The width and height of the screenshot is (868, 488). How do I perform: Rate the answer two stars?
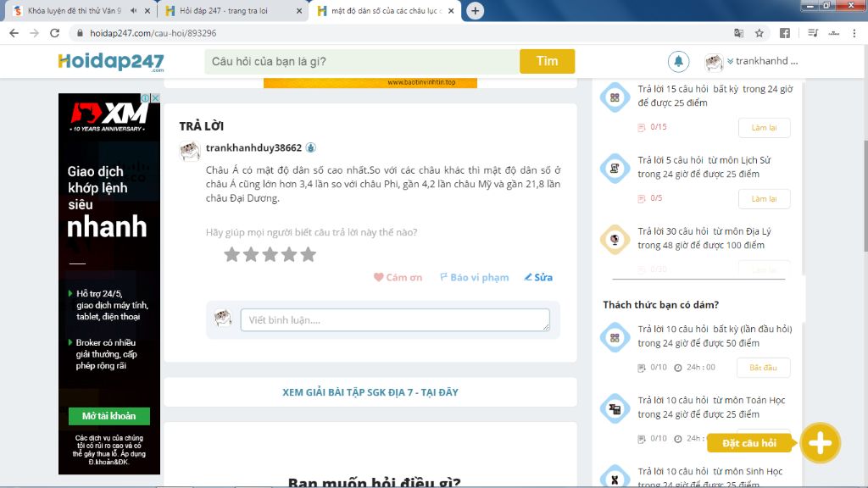[x=251, y=254]
